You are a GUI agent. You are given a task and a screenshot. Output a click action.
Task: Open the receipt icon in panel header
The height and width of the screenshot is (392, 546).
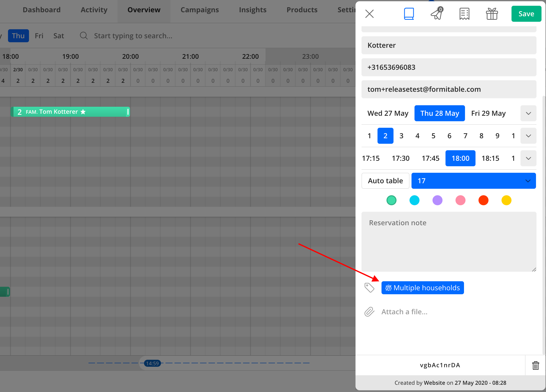click(464, 14)
